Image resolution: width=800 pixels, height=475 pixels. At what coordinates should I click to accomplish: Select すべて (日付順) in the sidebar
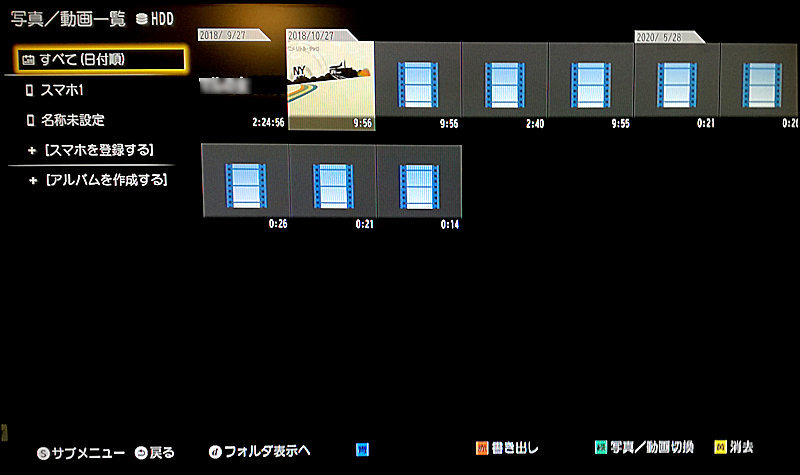coord(100,60)
